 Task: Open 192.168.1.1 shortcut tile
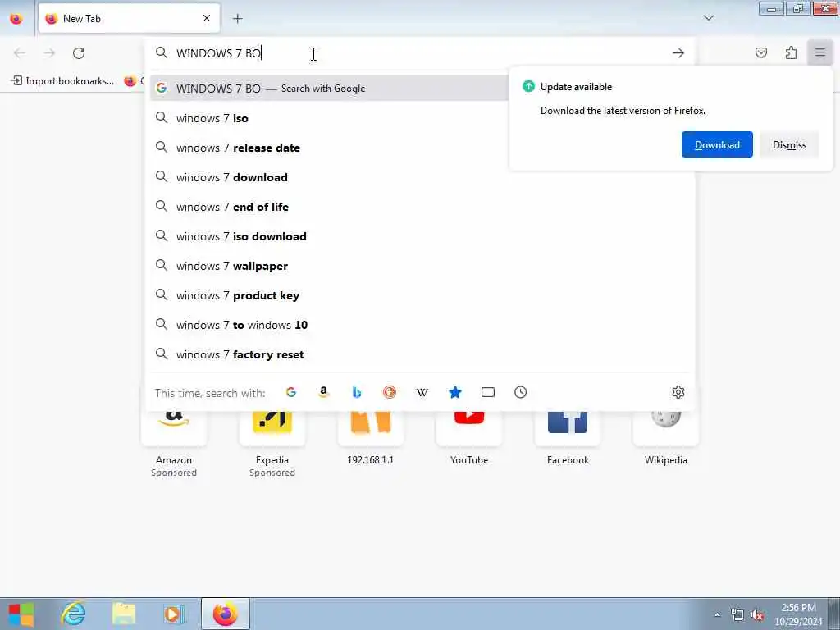tap(371, 440)
